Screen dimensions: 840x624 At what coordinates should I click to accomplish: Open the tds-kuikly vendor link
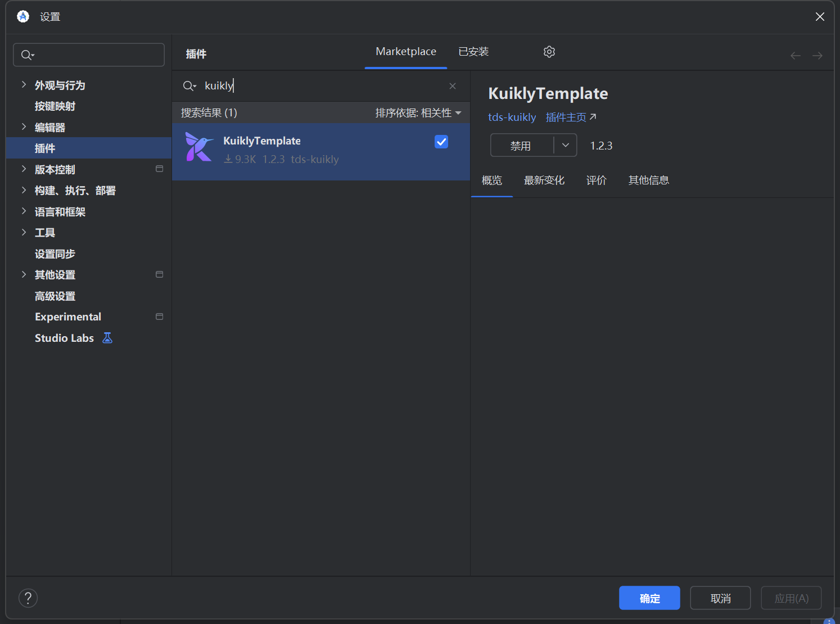512,117
